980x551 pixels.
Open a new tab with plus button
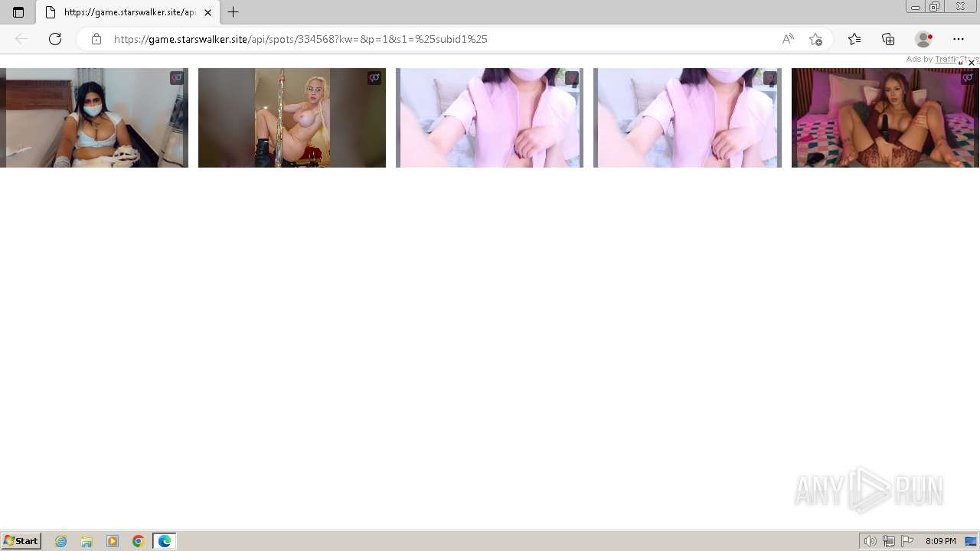(x=234, y=12)
